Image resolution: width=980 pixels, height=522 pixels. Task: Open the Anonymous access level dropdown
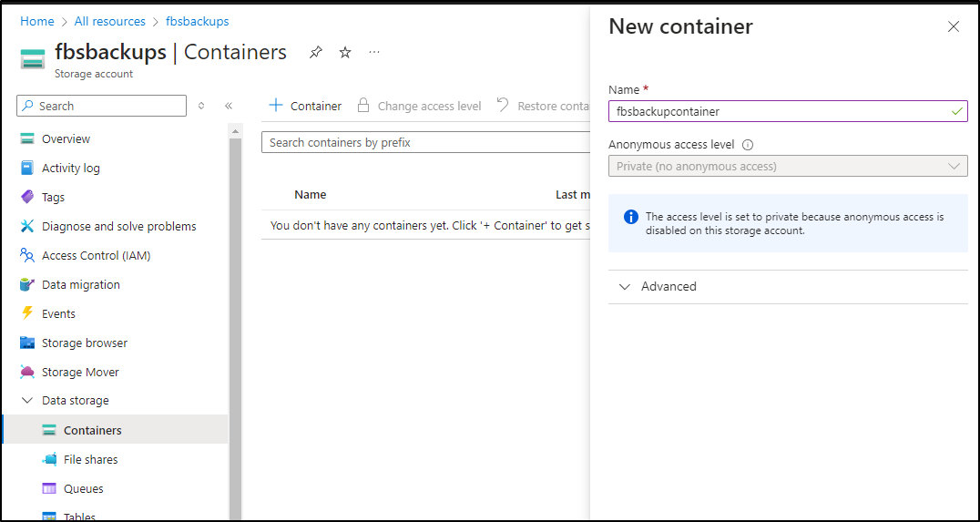pos(788,167)
